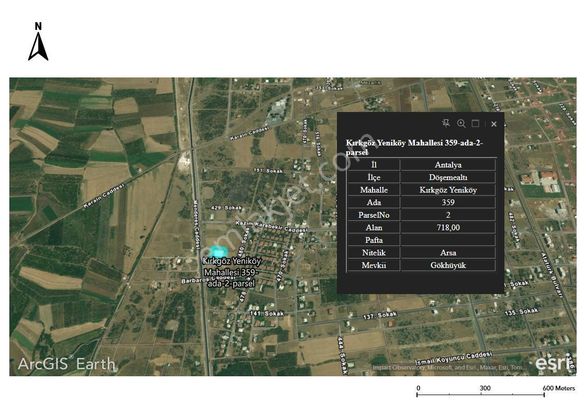Select the Antalya value cell
This screenshot has width=587, height=415.
(x=448, y=165)
